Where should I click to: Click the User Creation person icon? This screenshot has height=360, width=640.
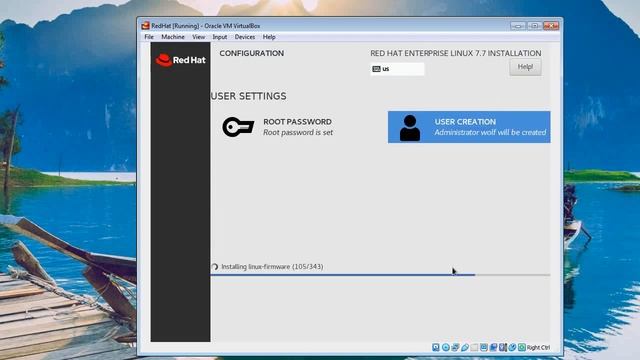tap(410, 128)
